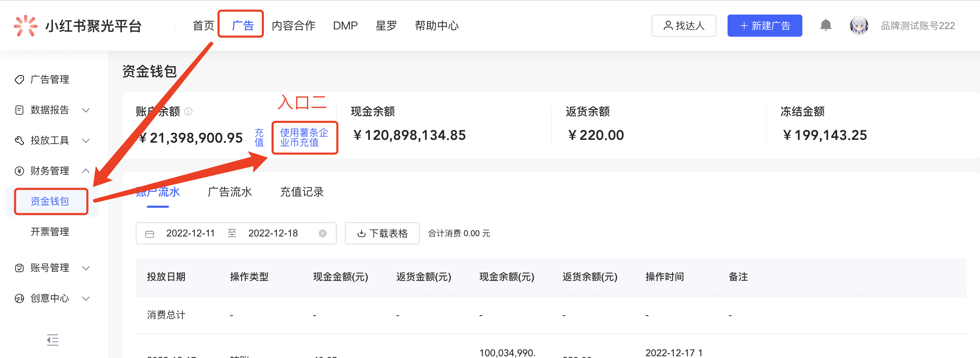Clear the date range with x icon

pyautogui.click(x=323, y=233)
